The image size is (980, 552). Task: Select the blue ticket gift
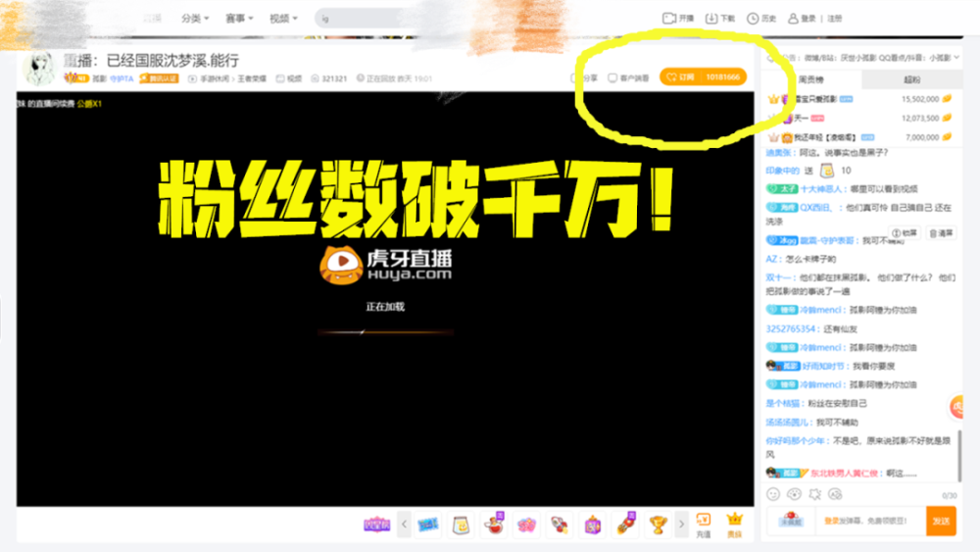(x=428, y=525)
